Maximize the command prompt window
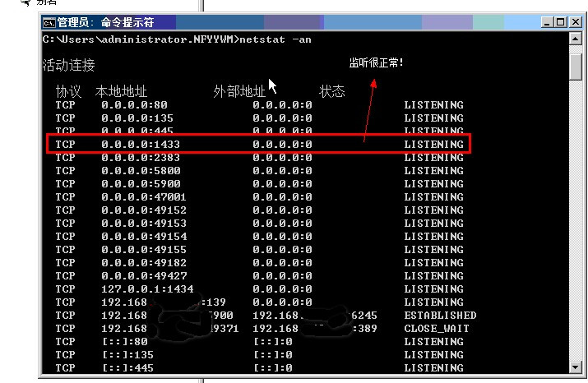Viewport: 588px width, 383px height. (561, 22)
